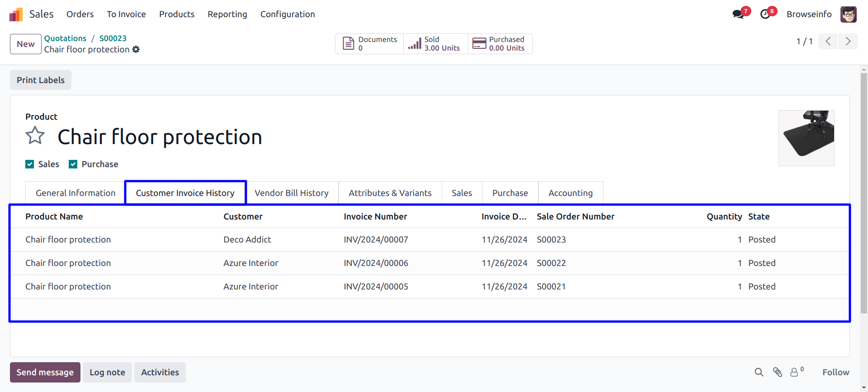Image resolution: width=868 pixels, height=392 pixels.
Task: Click the chair product image thumbnail
Action: pos(806,138)
